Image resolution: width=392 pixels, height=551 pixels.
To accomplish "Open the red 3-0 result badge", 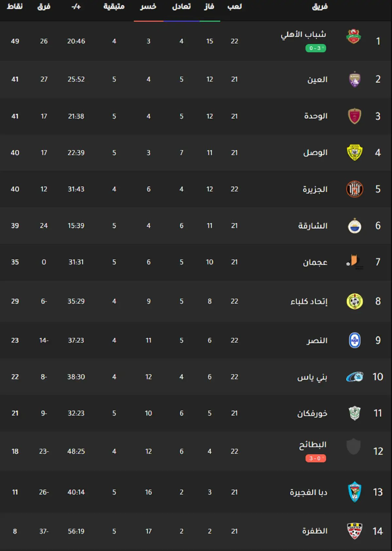I will coord(316,458).
